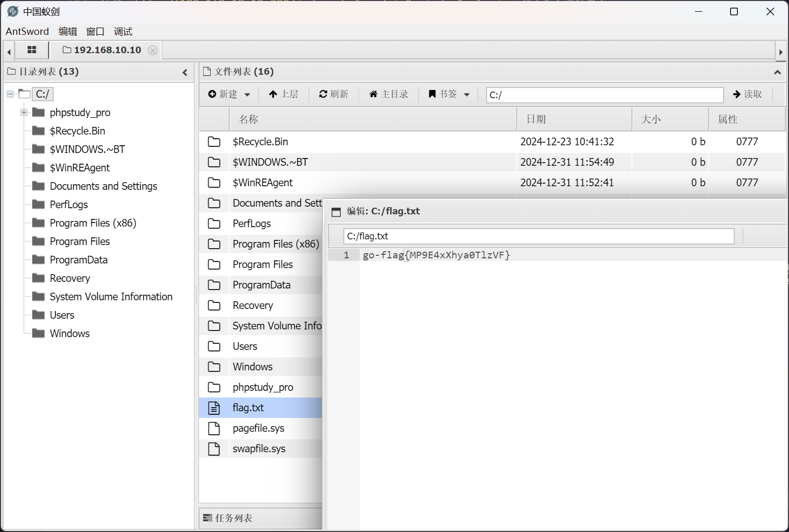
Task: Select the flag.txt file icon
Action: tap(214, 408)
